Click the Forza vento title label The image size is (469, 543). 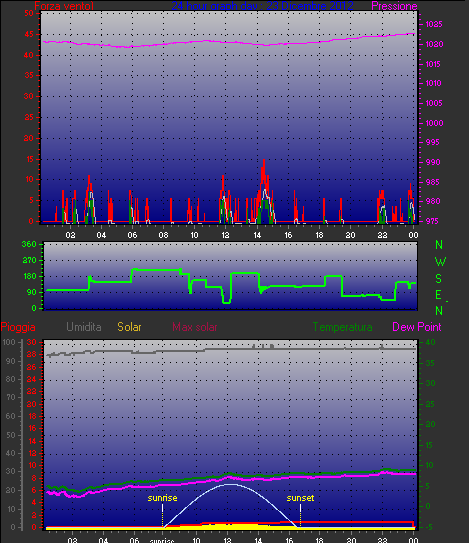point(64,6)
